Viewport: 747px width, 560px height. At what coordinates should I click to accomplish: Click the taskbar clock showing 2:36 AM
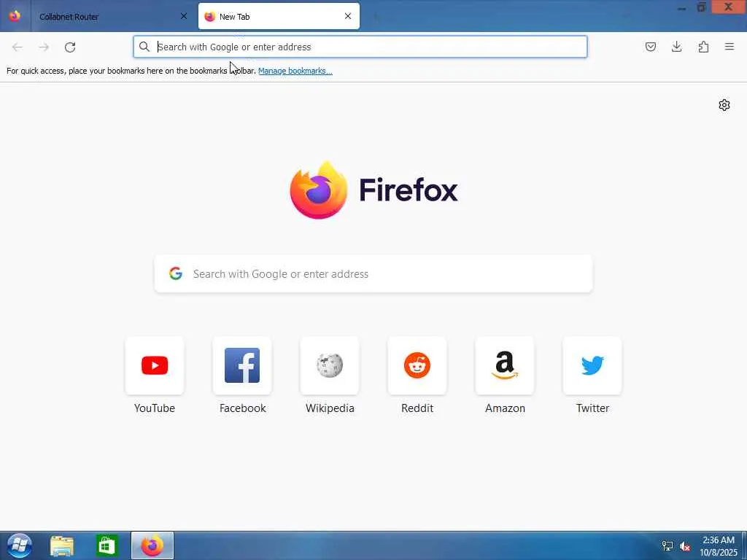point(719,545)
